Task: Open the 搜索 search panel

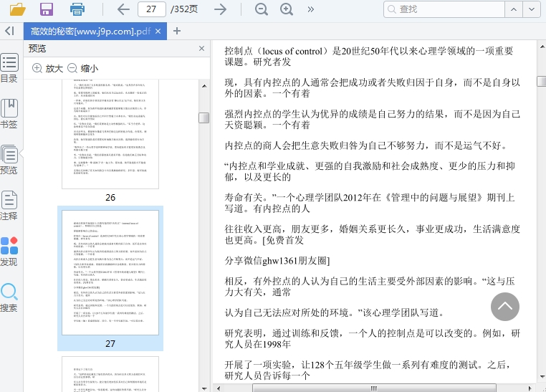Action: point(9,297)
